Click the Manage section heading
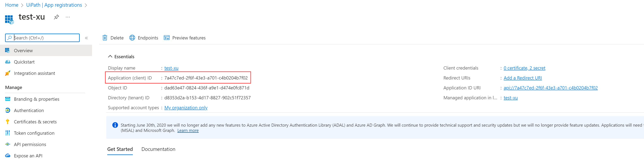Screen dimensions: 644x160 (14, 87)
